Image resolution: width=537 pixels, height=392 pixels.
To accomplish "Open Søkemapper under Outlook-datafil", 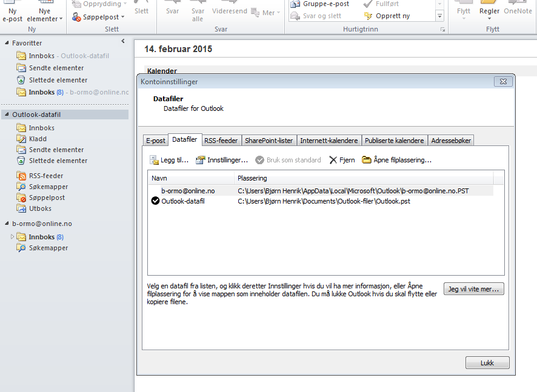I will click(x=42, y=187).
